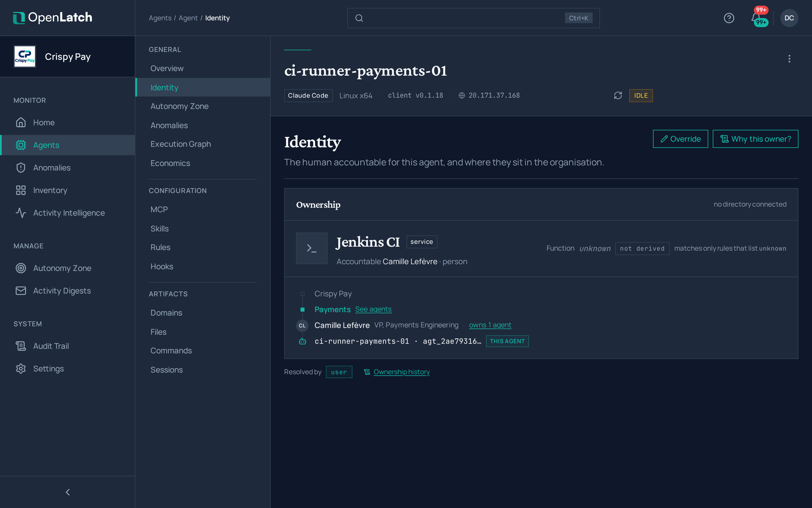
Task: Switch to the Anomalies agent tab
Action: [203, 125]
